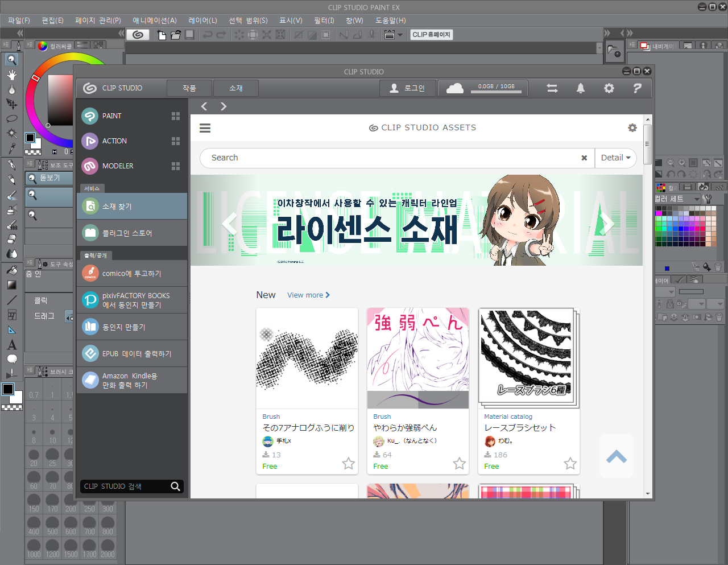Select the Eyedropper tool
This screenshot has width=728, height=565.
[x=11, y=149]
